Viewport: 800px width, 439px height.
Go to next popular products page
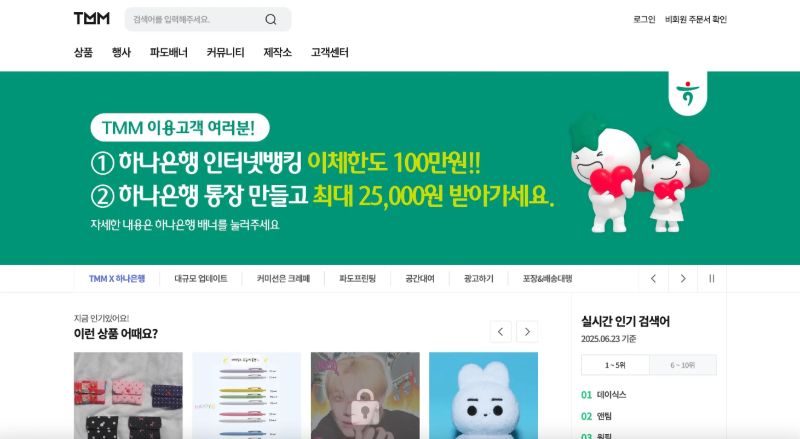pyautogui.click(x=527, y=332)
